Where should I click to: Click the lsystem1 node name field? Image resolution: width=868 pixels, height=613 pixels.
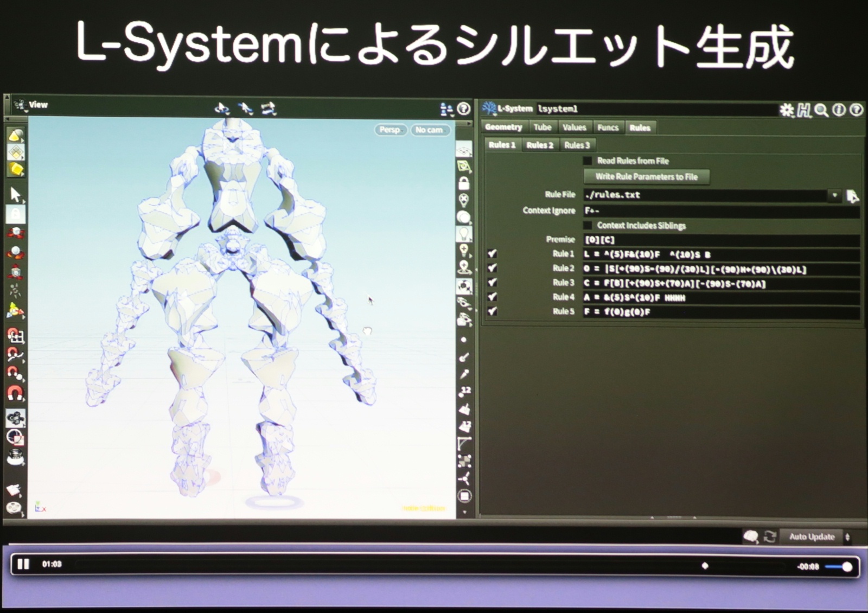tap(656, 109)
